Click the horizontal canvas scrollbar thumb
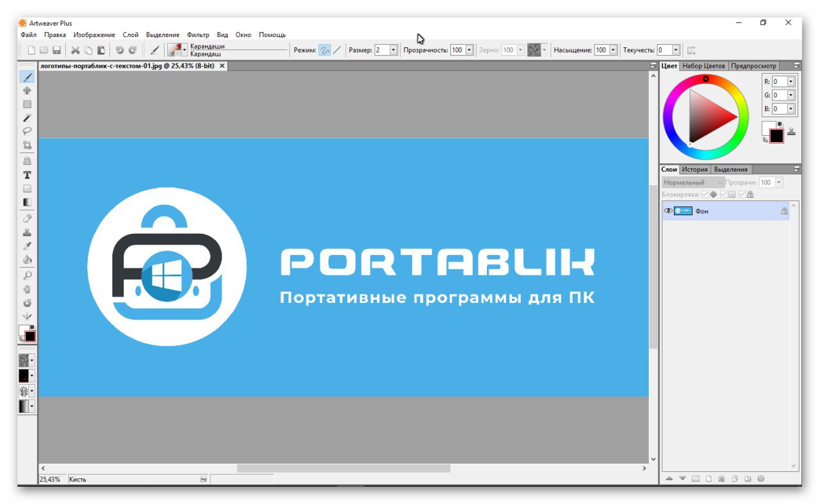 [343, 469]
